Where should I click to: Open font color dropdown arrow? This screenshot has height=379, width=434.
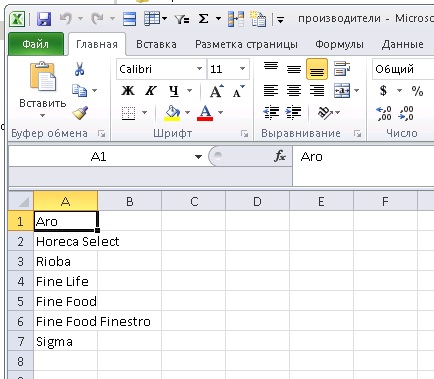point(220,113)
